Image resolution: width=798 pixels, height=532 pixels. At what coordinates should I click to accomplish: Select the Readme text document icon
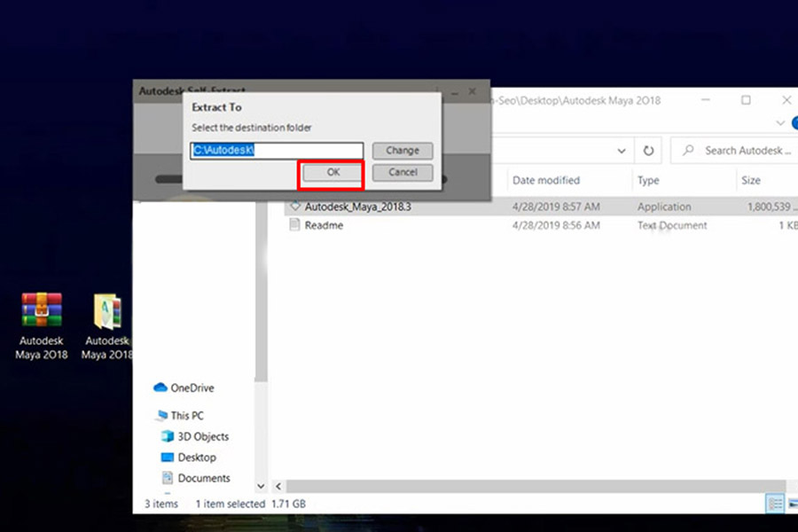294,225
